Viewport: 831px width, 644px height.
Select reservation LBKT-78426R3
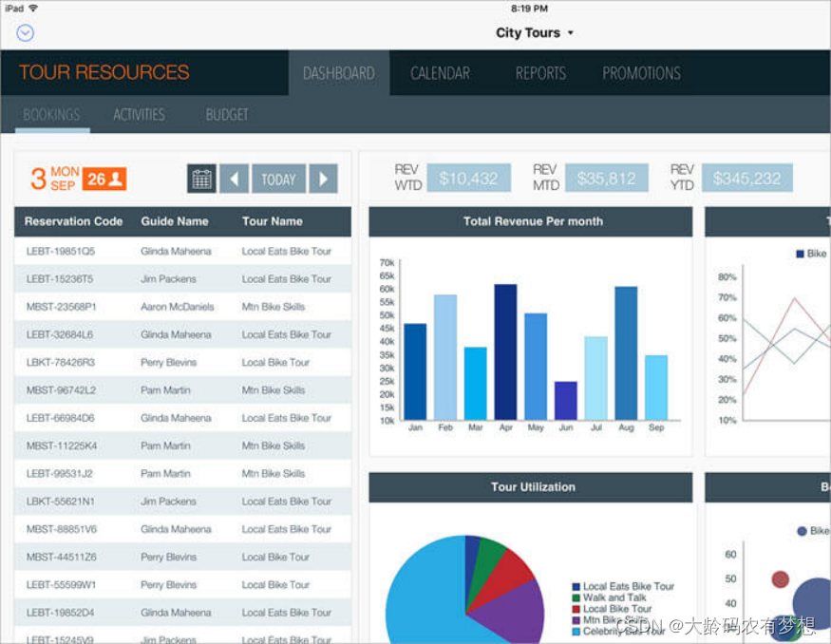click(x=183, y=363)
